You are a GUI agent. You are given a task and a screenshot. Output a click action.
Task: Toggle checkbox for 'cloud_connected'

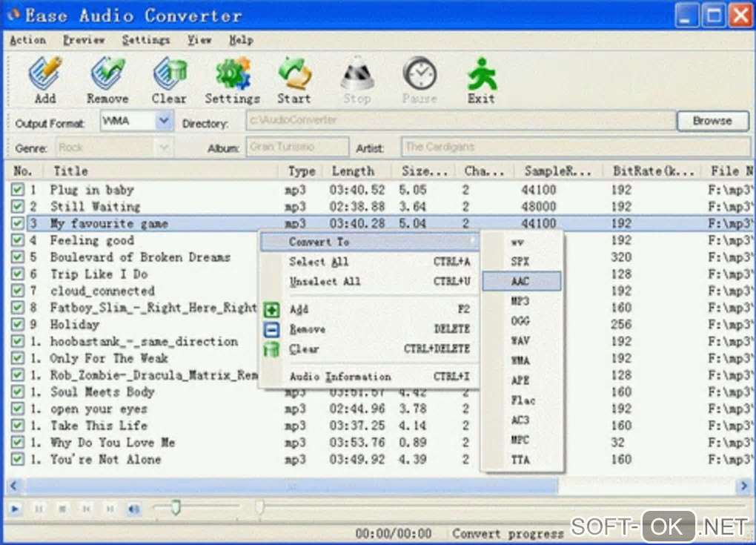click(18, 291)
